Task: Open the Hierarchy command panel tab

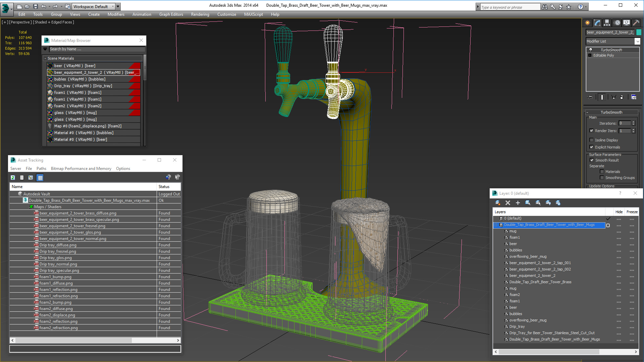Action: tap(607, 23)
